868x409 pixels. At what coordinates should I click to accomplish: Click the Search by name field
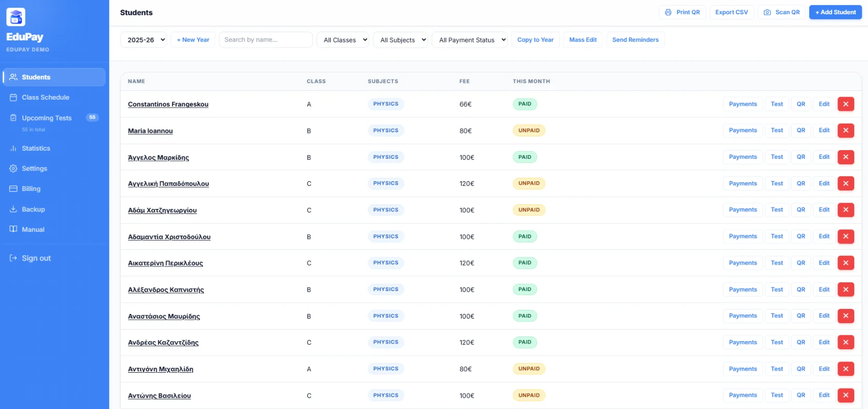click(266, 40)
